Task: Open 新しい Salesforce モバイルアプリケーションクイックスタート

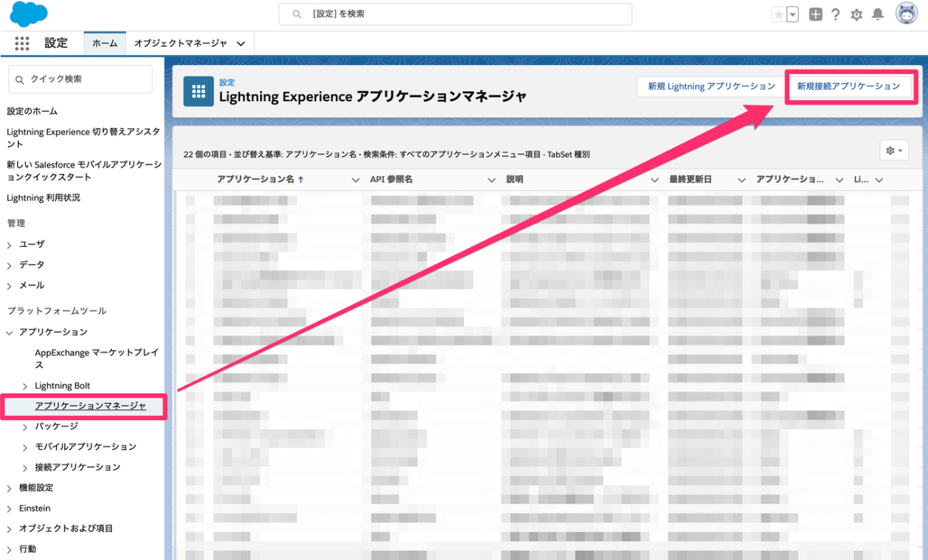Action: point(84,170)
